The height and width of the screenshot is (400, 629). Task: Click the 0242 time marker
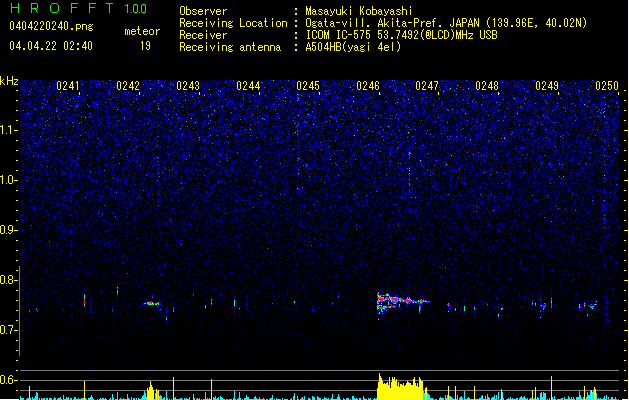click(x=128, y=86)
